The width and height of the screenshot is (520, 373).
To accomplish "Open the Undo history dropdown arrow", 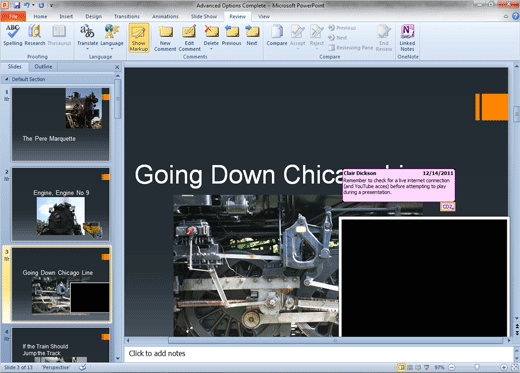I will coord(33,5).
